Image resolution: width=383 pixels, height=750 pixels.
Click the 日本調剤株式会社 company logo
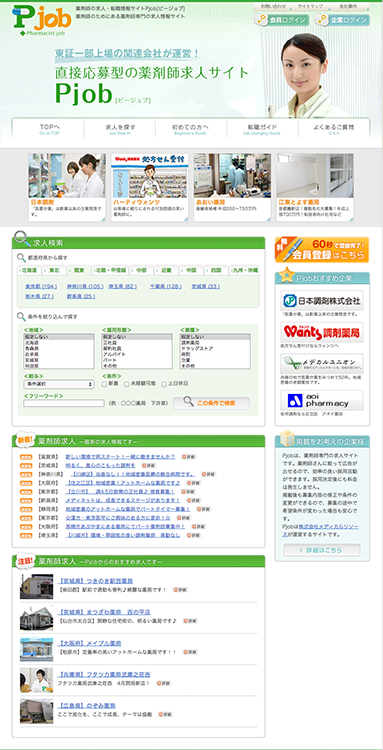[x=322, y=301]
